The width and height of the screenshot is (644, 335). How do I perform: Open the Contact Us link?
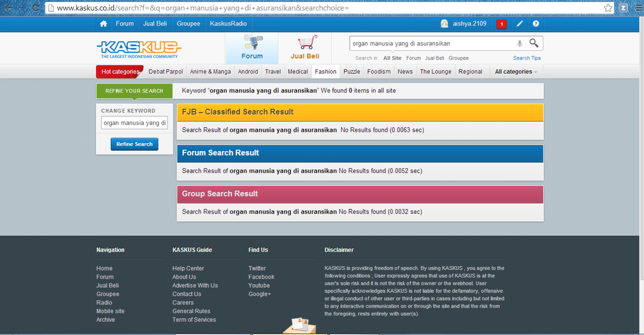point(187,294)
